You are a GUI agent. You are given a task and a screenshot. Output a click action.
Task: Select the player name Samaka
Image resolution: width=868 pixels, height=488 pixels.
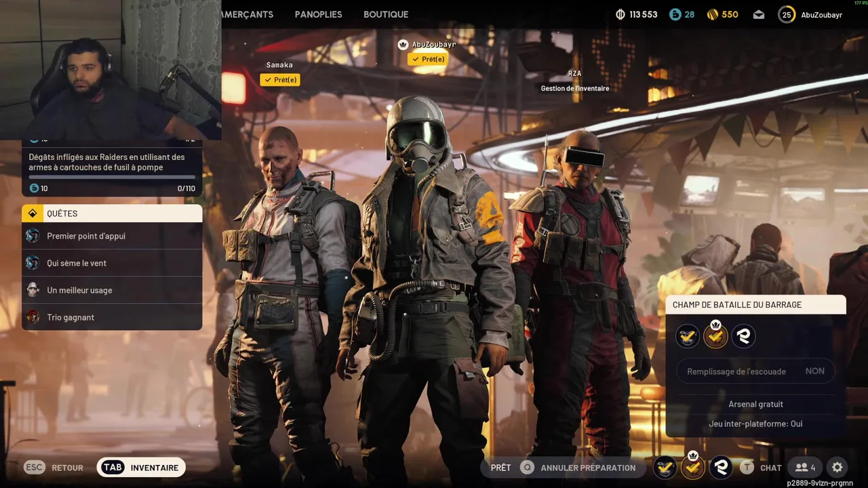[279, 65]
